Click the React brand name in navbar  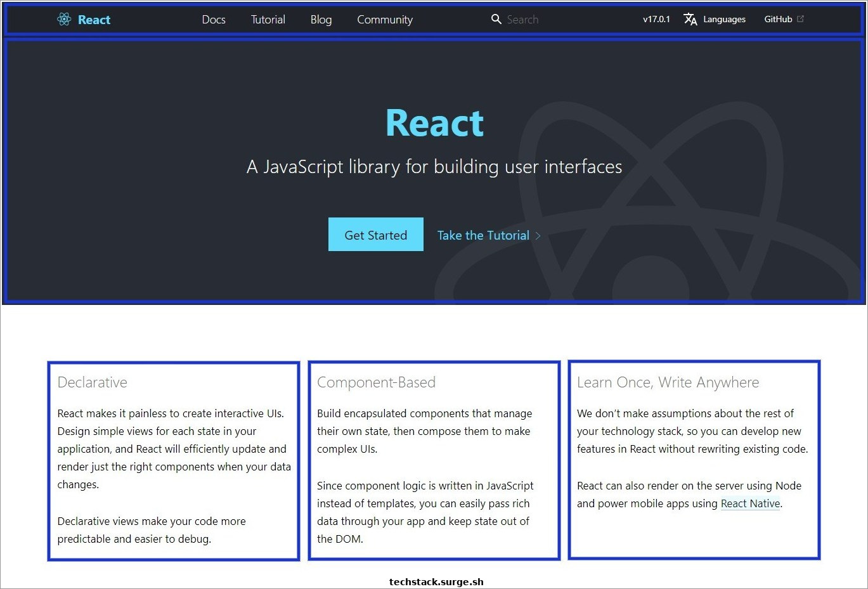[94, 20]
